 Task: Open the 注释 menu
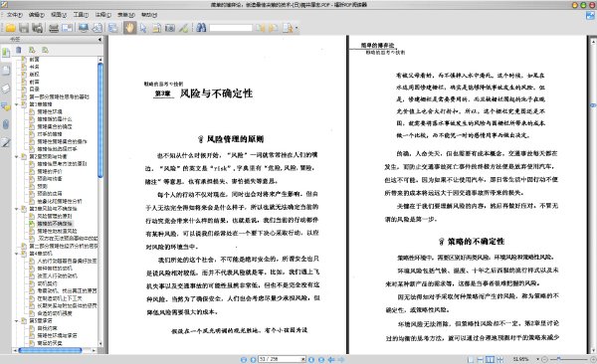[102, 15]
